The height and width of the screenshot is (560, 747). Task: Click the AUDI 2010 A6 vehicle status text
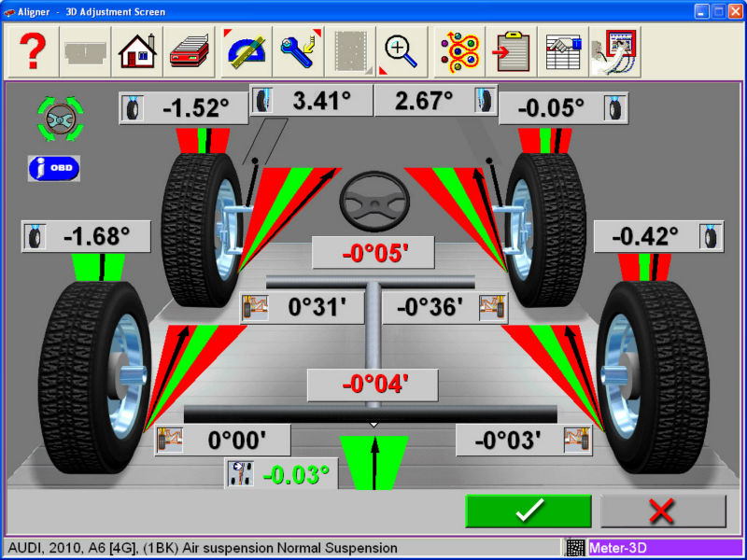201,548
